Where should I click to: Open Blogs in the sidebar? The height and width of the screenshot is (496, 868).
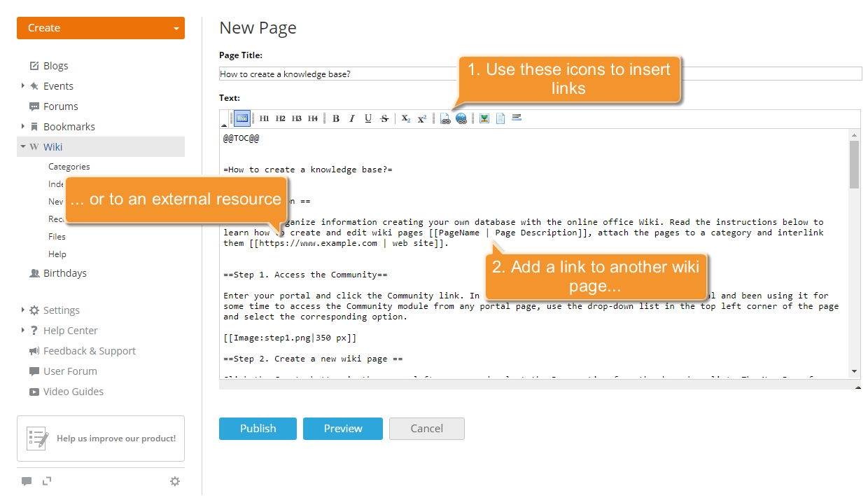[56, 66]
